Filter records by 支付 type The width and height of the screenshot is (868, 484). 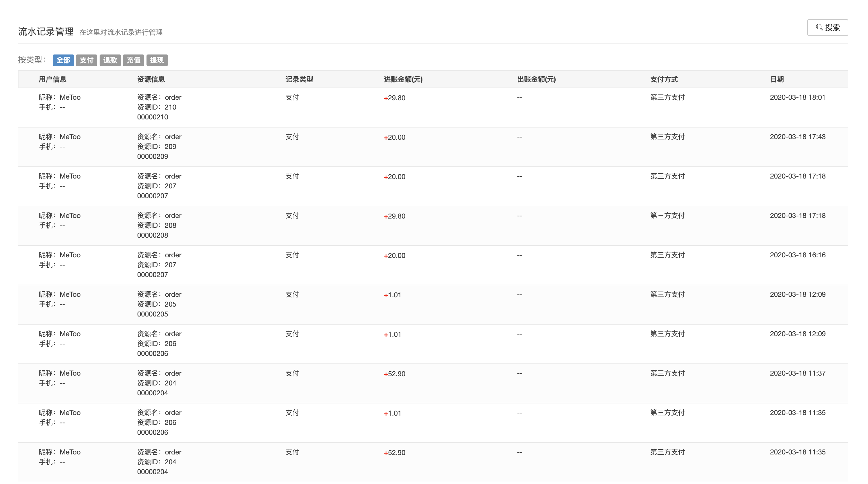tap(86, 60)
